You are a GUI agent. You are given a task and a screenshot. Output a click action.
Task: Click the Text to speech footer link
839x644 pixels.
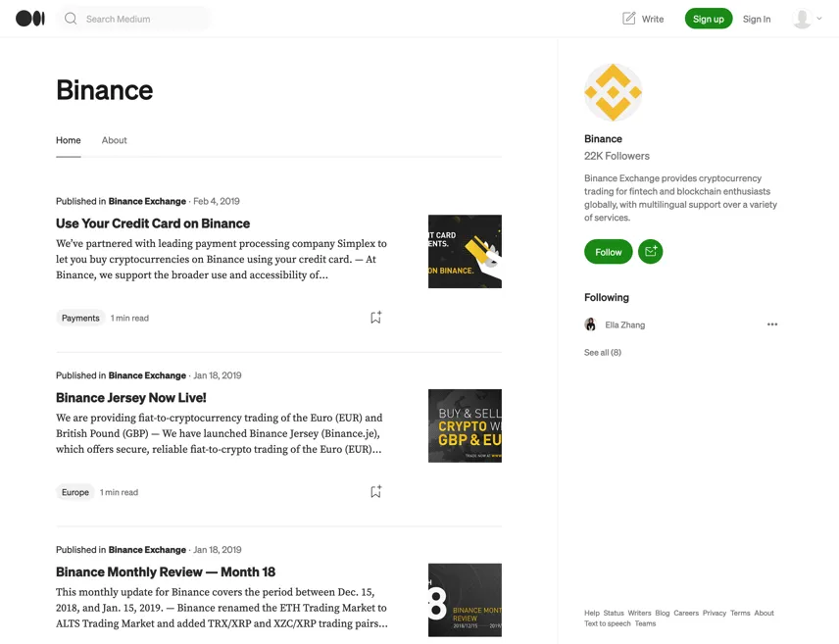(x=608, y=623)
